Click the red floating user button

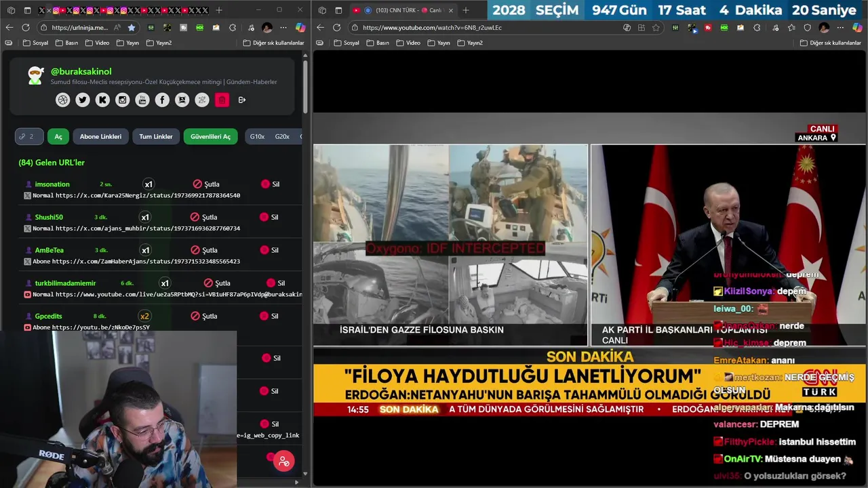(283, 461)
